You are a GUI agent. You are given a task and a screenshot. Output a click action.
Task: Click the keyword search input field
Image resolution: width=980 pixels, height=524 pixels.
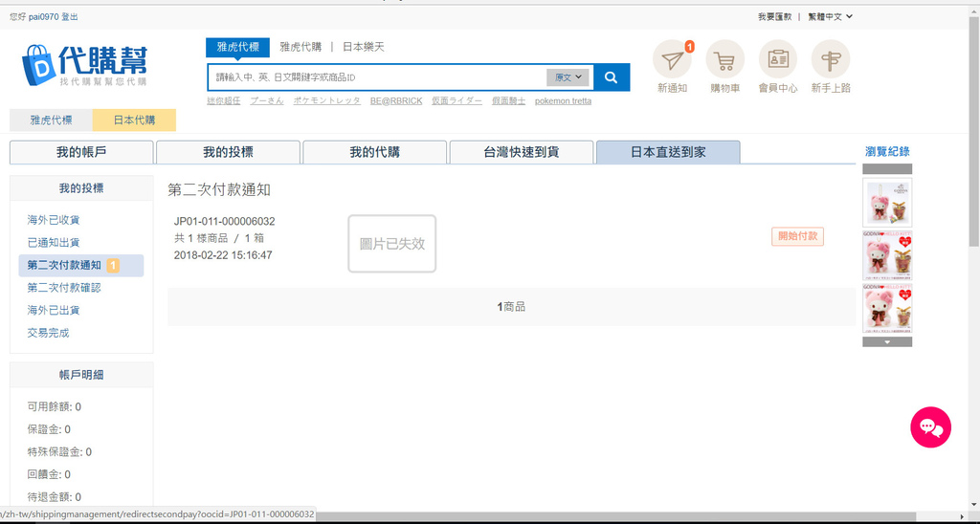click(377, 77)
